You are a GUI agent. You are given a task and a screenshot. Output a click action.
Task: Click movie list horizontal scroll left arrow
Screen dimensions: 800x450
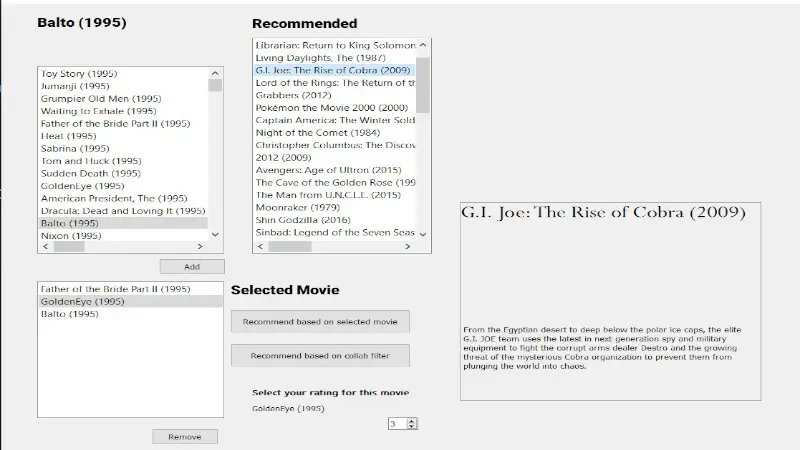(46, 246)
